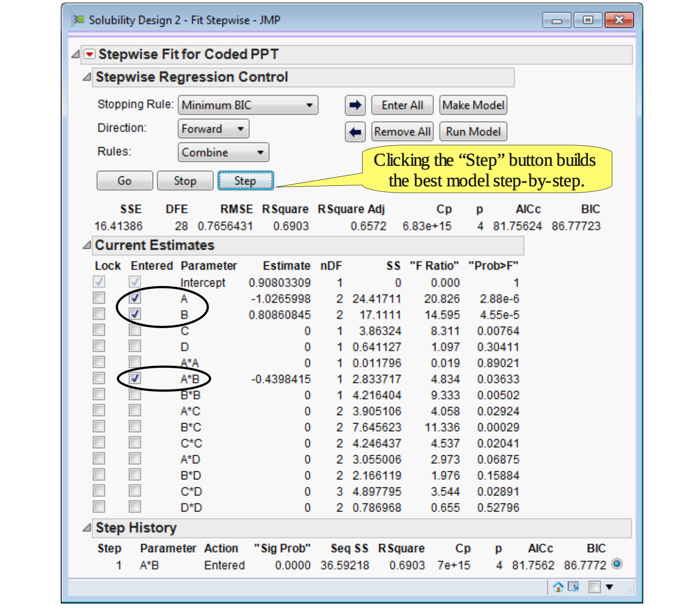Uncheck the Entered checkbox for parameter A
700x610 pixels.
[134, 298]
